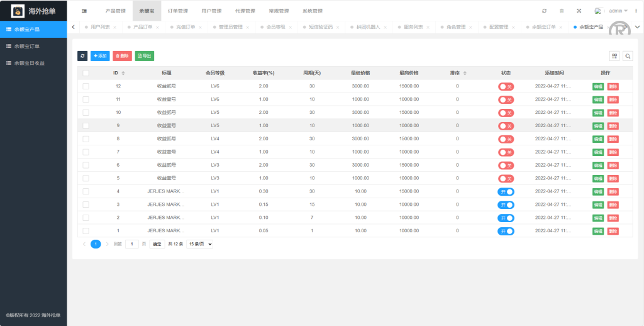The height and width of the screenshot is (326, 644).
Task: Toggle the status switch for ID 12
Action: 506,86
